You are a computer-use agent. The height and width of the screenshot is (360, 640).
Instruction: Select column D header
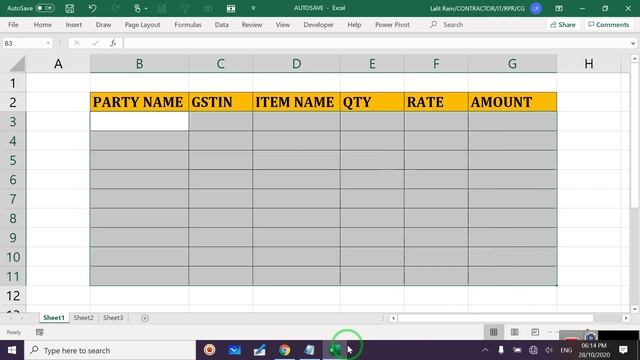[296, 64]
